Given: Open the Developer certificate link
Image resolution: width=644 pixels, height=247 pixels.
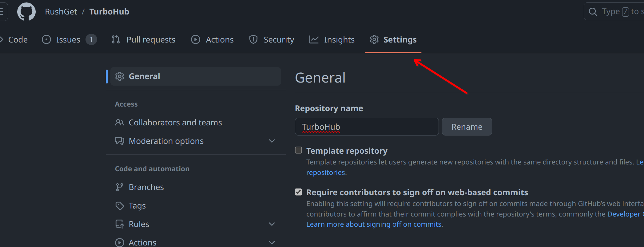Looking at the screenshot, I should click(626, 214).
